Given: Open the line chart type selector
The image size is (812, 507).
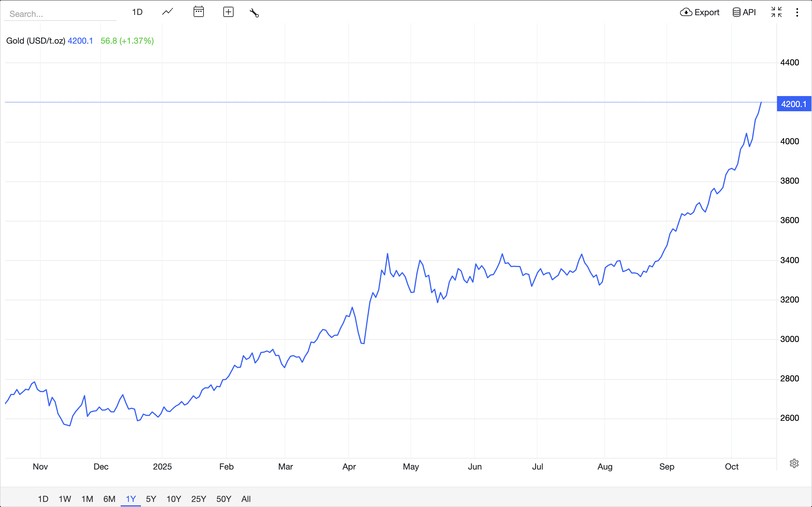Looking at the screenshot, I should coord(167,12).
